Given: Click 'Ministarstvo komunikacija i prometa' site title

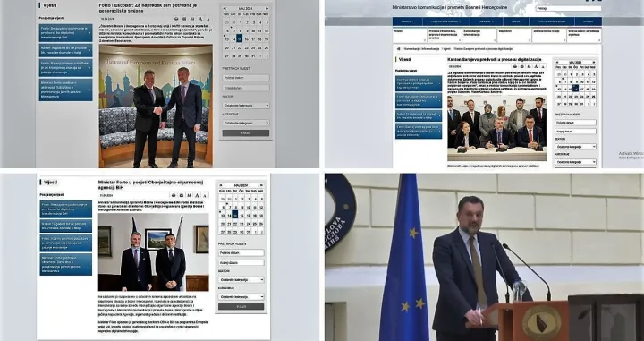Looking at the screenshot, I should click(x=450, y=7).
